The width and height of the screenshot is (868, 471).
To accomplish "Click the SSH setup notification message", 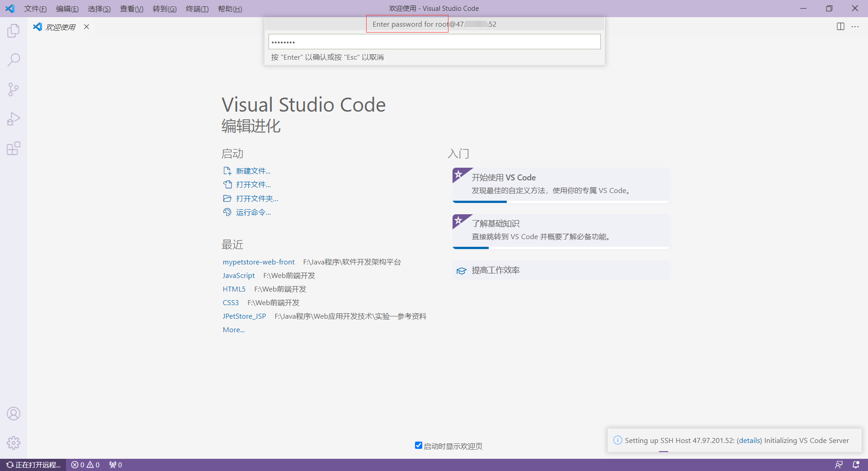I will [737, 440].
